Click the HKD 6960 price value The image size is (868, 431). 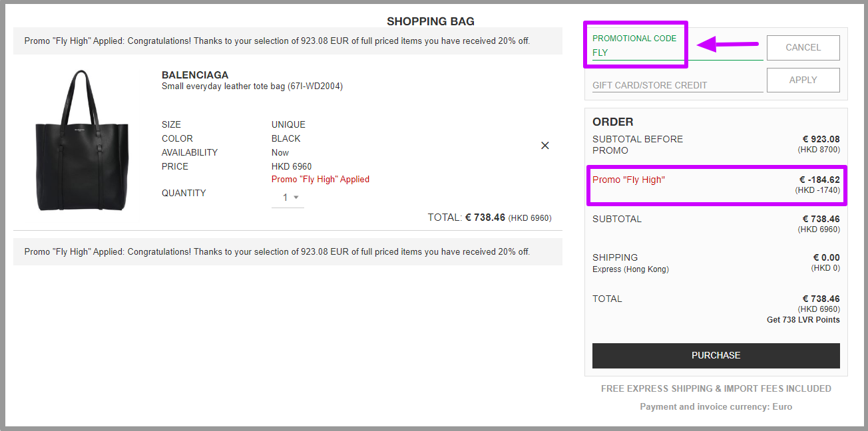tap(292, 166)
